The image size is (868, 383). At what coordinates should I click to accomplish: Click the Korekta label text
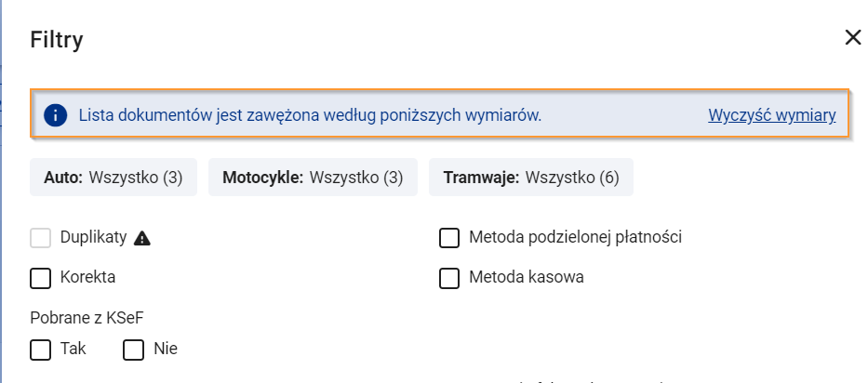(88, 277)
